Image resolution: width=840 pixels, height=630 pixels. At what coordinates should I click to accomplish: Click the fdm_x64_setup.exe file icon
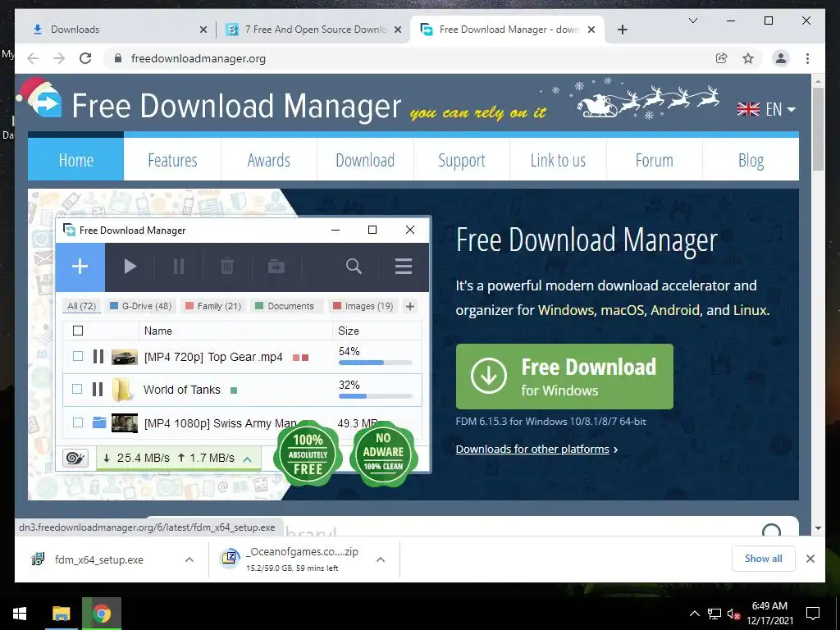click(x=38, y=559)
